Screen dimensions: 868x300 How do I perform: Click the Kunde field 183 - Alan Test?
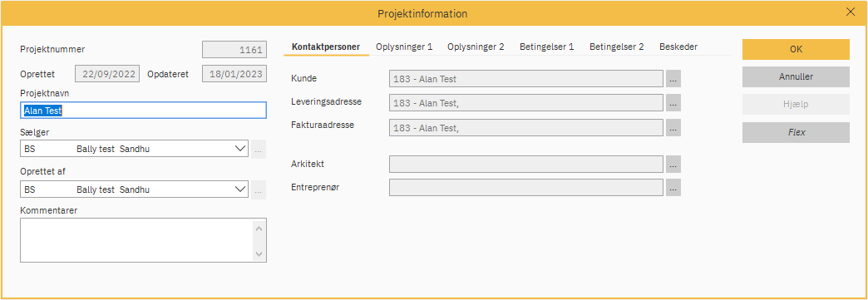(x=526, y=79)
